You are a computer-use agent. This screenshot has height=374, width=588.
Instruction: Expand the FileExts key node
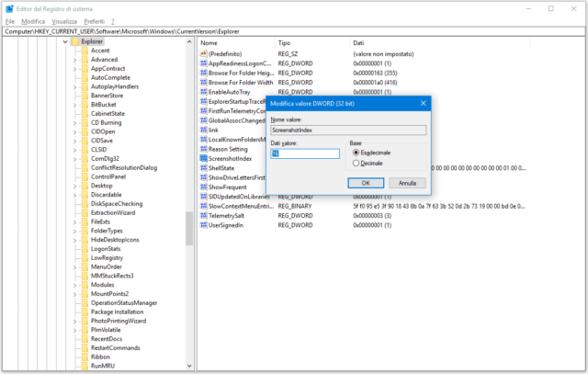coord(74,221)
